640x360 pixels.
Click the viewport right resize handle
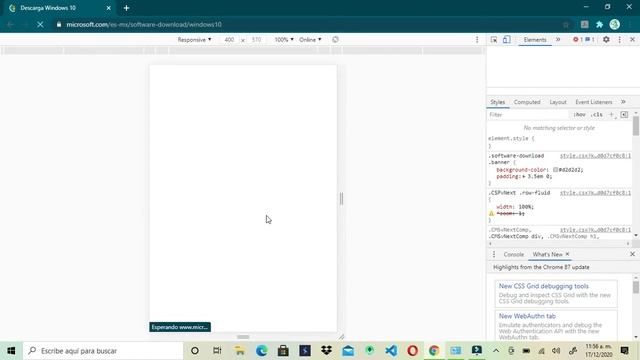click(x=341, y=198)
